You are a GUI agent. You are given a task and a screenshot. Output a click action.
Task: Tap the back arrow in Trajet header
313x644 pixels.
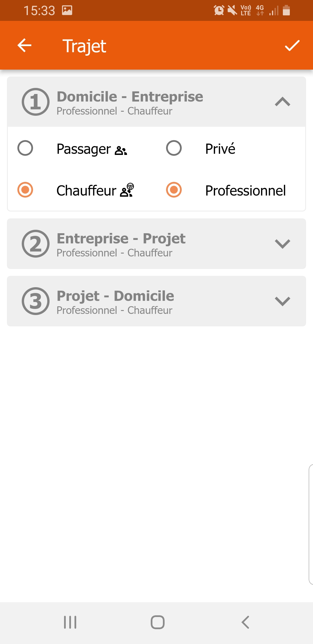point(24,46)
